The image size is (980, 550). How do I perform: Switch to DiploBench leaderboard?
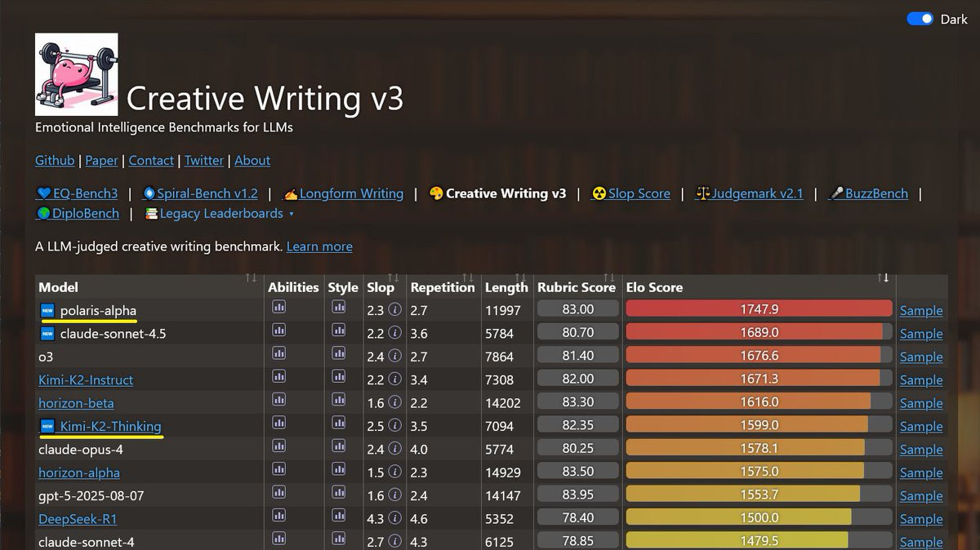(x=78, y=213)
